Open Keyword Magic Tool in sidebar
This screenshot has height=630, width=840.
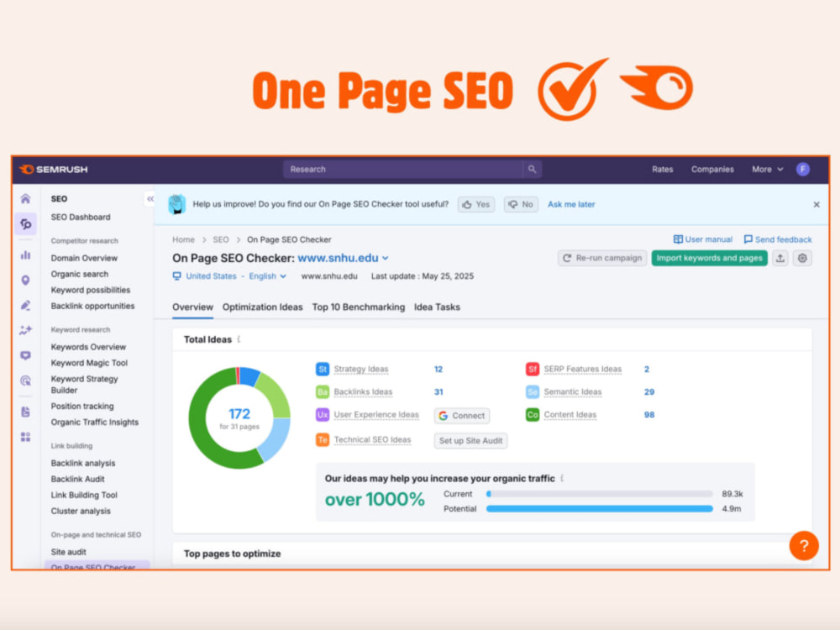pos(89,363)
